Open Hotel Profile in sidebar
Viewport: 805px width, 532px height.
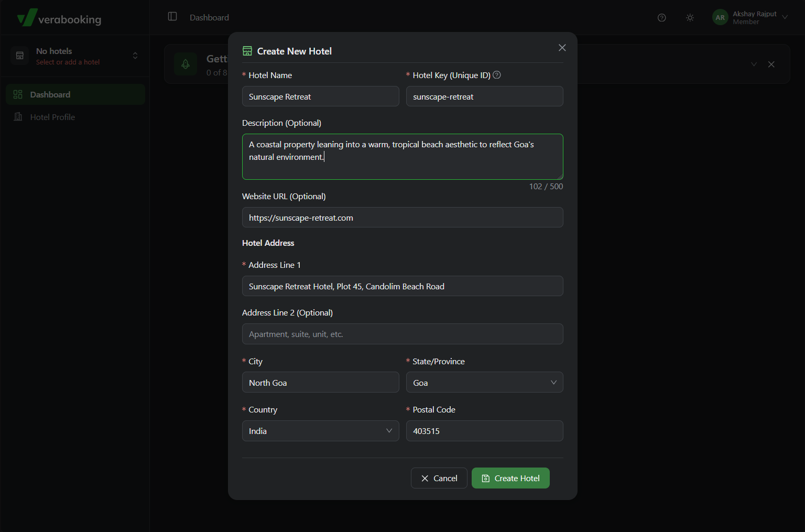point(75,117)
